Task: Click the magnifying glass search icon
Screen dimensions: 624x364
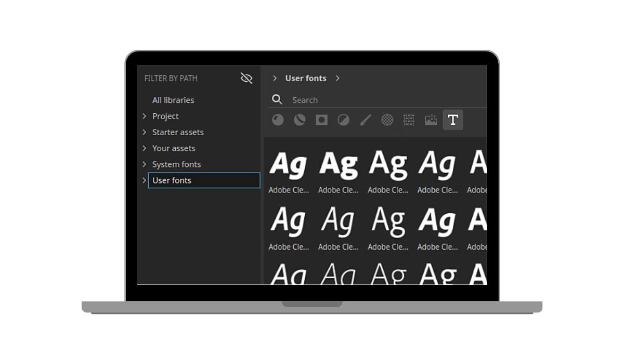Action: (277, 99)
